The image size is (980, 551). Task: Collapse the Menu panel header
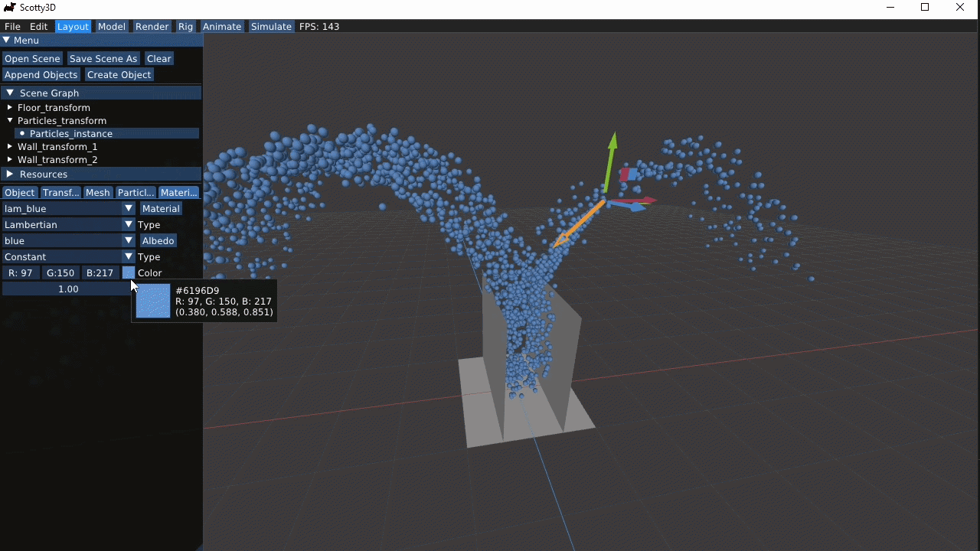coord(7,41)
